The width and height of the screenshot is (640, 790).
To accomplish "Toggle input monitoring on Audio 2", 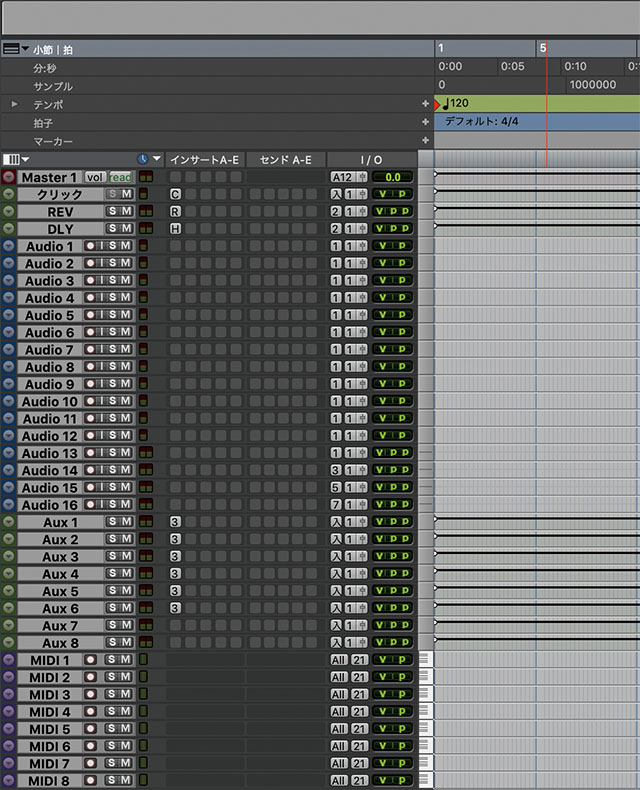I will click(x=102, y=263).
